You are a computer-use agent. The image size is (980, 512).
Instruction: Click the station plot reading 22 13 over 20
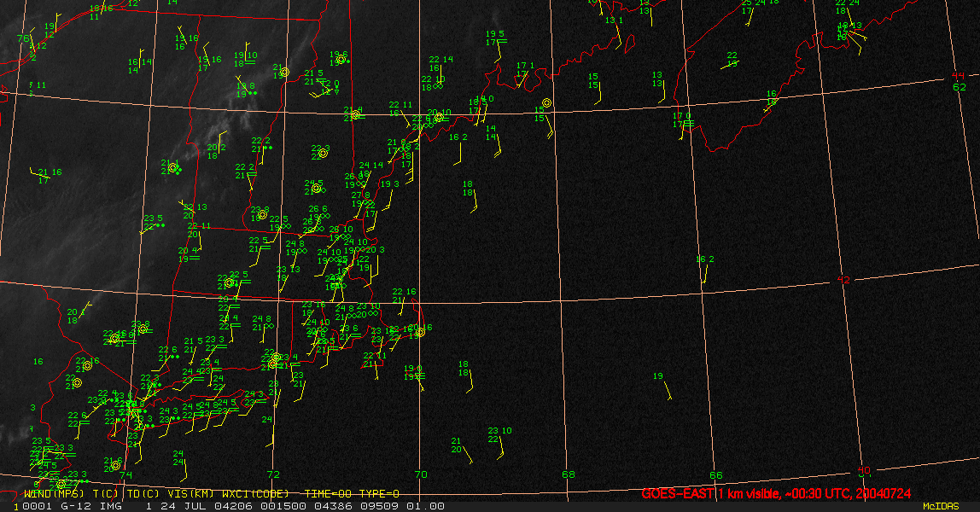(x=193, y=211)
